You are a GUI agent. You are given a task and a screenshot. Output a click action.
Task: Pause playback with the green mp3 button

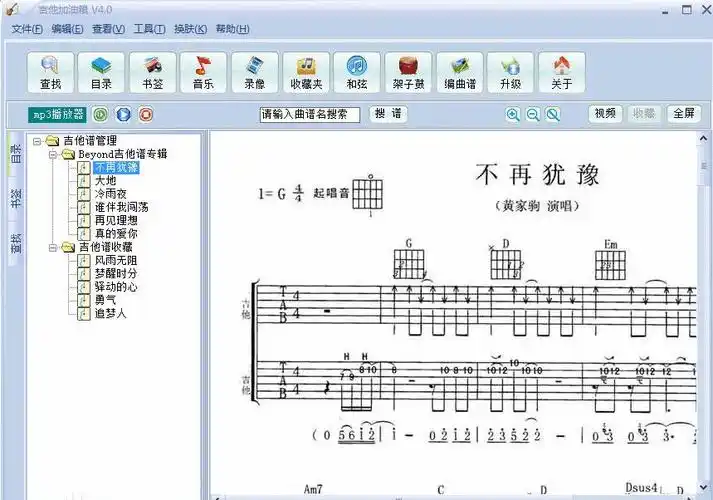(100, 114)
